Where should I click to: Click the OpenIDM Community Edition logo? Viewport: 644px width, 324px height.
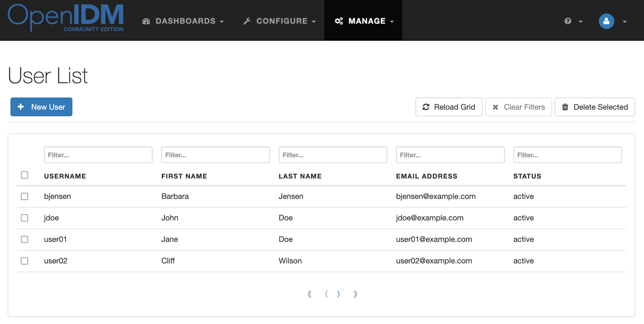66,18
